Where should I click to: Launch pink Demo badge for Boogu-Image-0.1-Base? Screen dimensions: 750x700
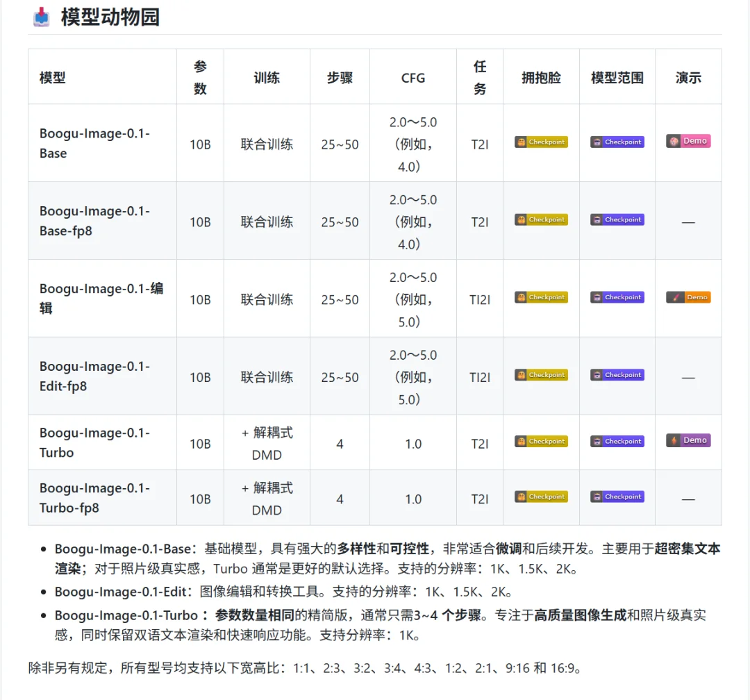[x=688, y=141]
